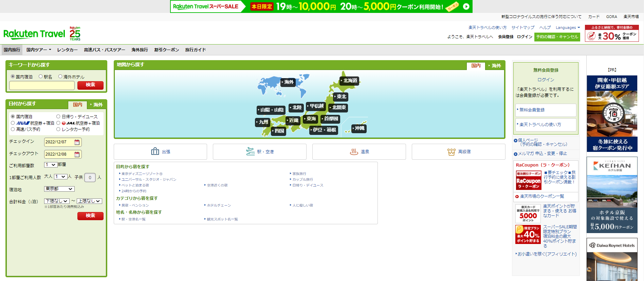Screen dimensions: 644x281
Task: Select Okinawa on the map
Action: 359,128
